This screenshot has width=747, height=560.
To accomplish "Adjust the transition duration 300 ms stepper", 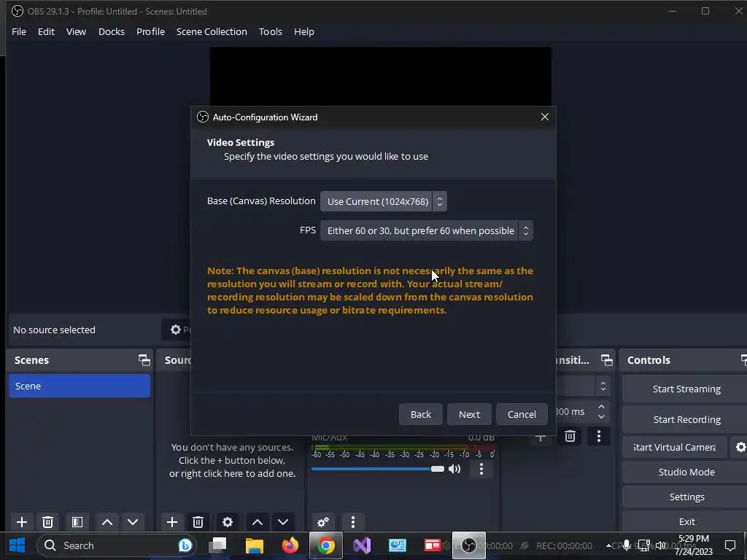I will point(601,411).
